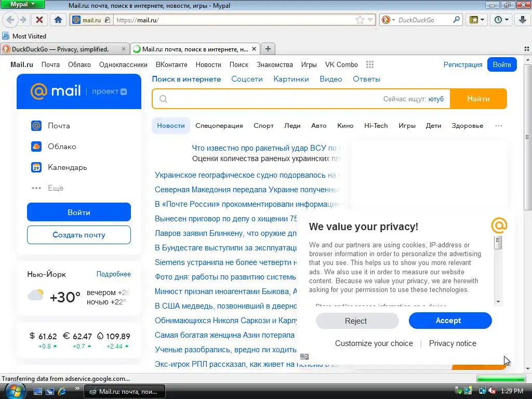Click the top-right Войти button
This screenshot has height=399, width=532.
(502, 64)
